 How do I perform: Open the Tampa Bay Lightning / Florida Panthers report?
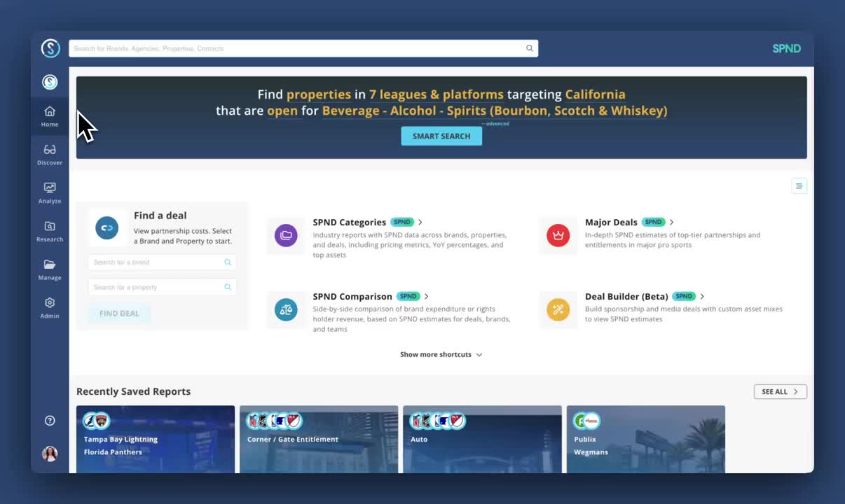(x=156, y=439)
